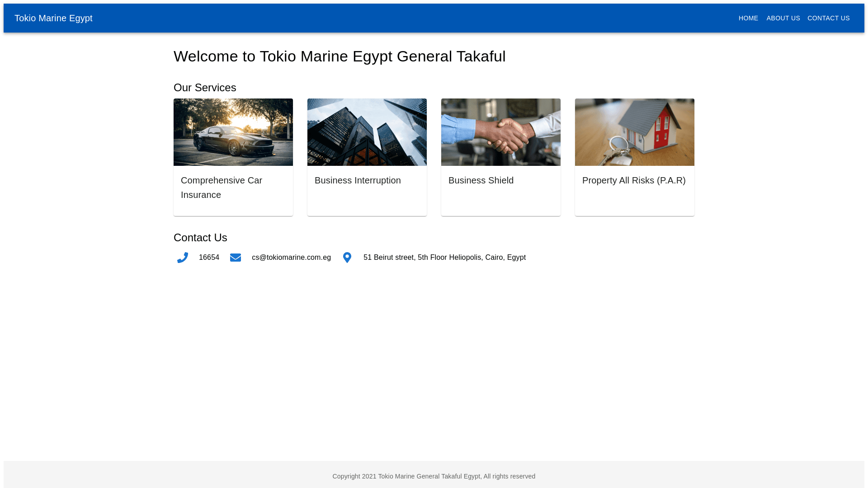Click the copyright footer text

[x=434, y=476]
